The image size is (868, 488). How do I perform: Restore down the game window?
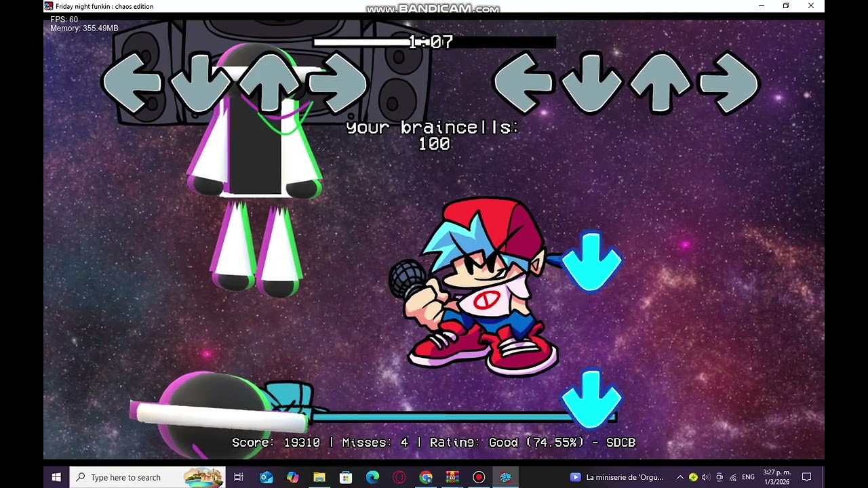pos(786,6)
